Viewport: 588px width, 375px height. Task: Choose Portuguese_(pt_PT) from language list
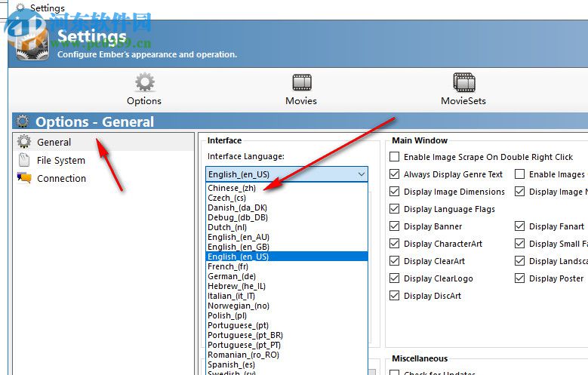[x=287, y=345]
